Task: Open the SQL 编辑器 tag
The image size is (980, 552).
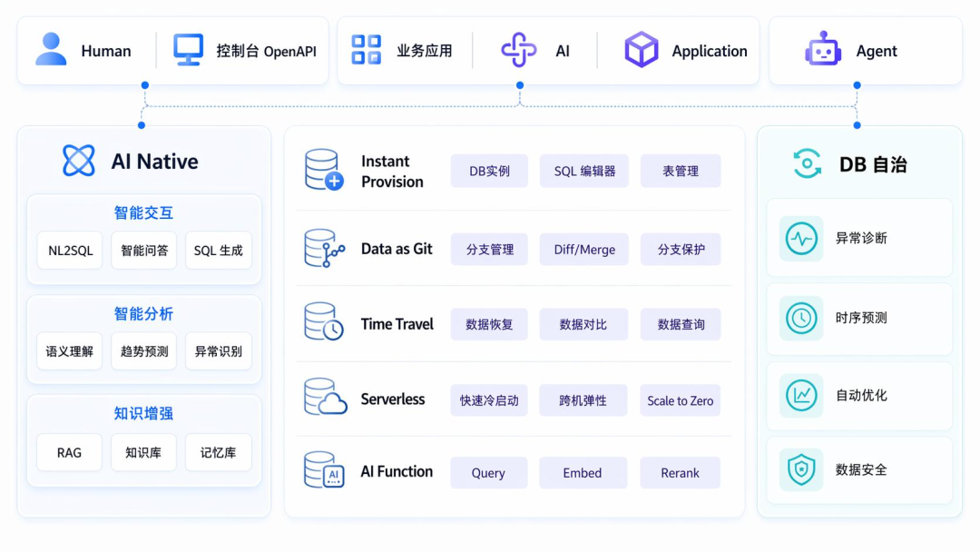Action: tap(584, 172)
